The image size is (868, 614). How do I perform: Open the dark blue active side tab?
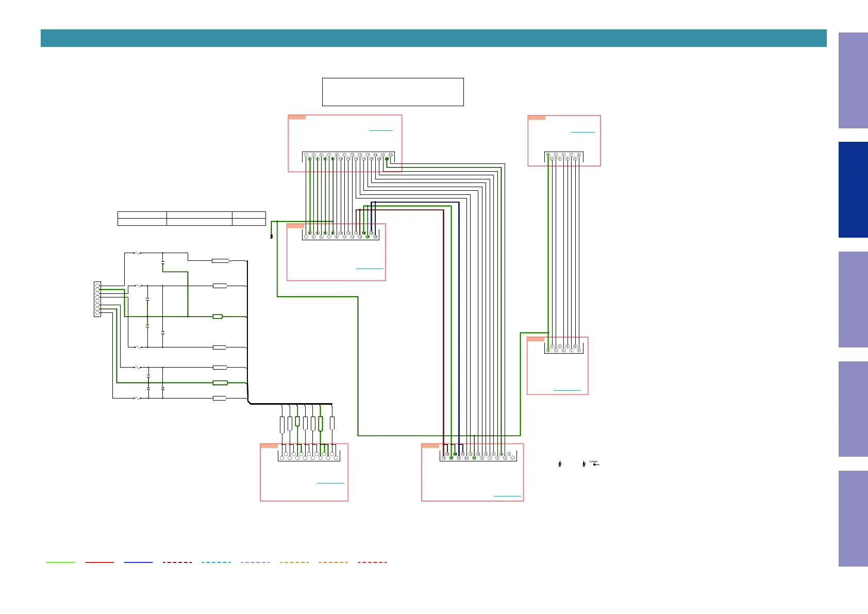(x=853, y=190)
